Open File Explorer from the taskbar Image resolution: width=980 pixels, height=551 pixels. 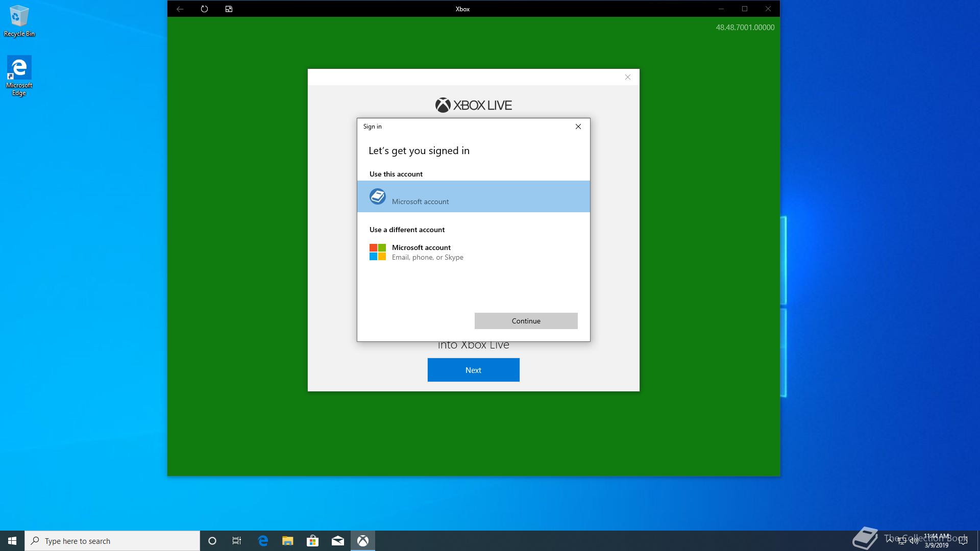288,541
